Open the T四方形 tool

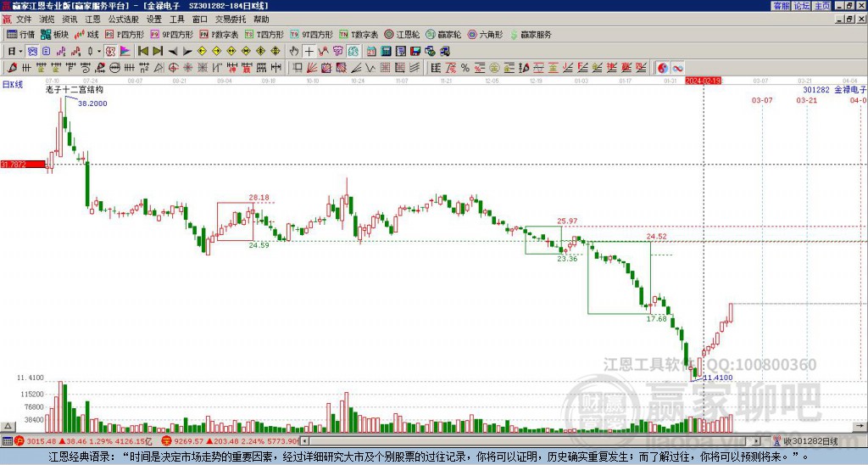264,35
